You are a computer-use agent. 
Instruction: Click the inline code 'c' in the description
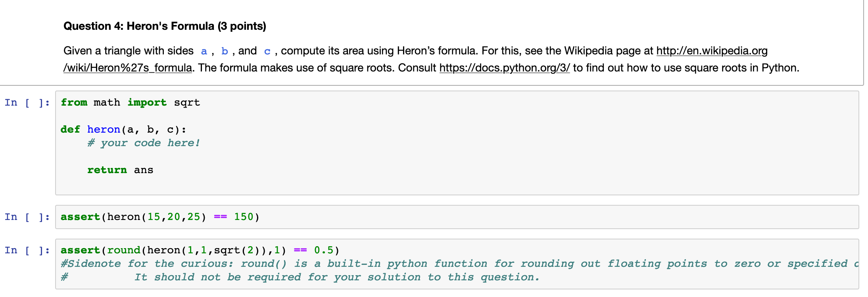pyautogui.click(x=267, y=51)
